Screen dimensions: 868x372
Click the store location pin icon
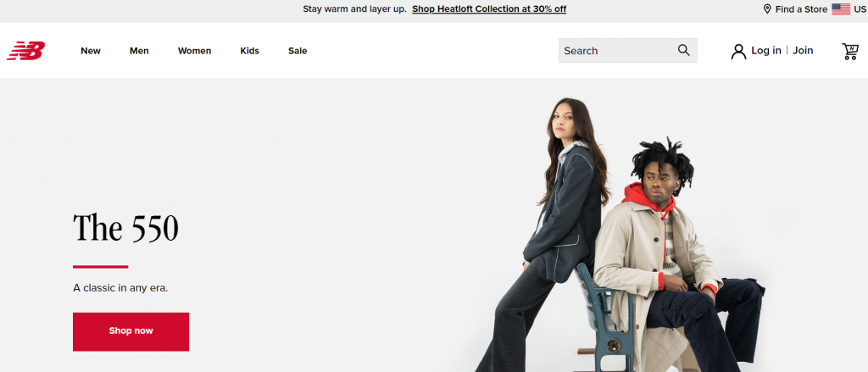coord(767,8)
